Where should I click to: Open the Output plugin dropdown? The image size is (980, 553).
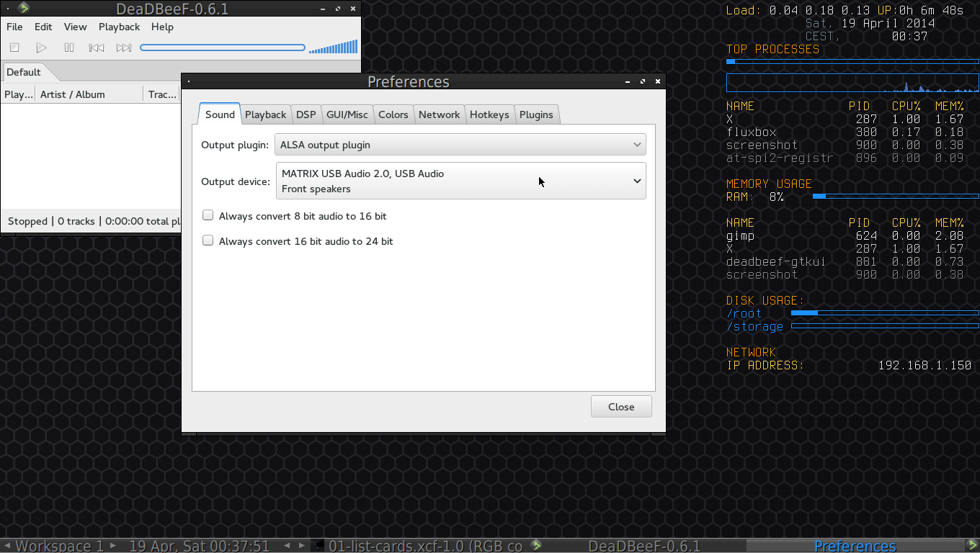point(460,145)
